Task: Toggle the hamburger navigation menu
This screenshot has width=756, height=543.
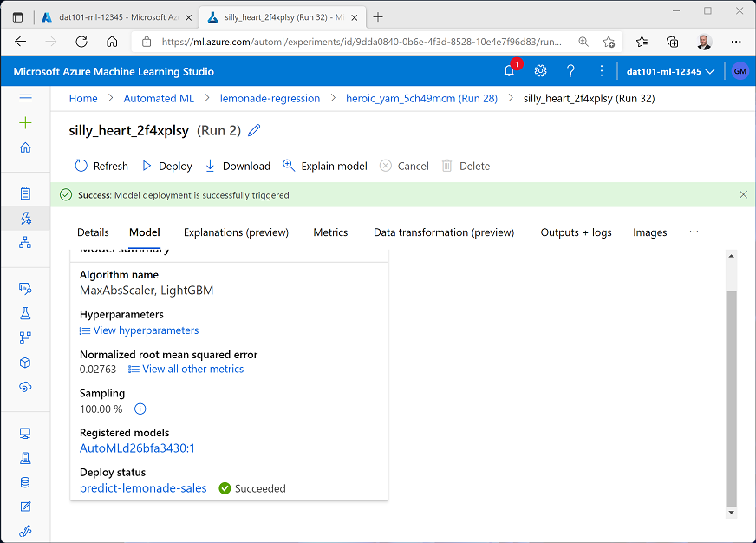Action: point(25,99)
